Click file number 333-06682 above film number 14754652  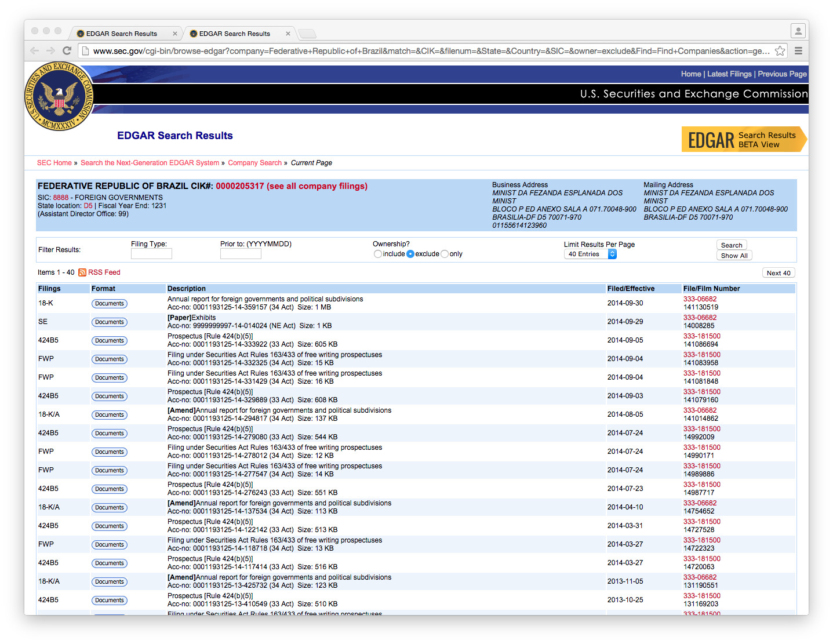(700, 503)
